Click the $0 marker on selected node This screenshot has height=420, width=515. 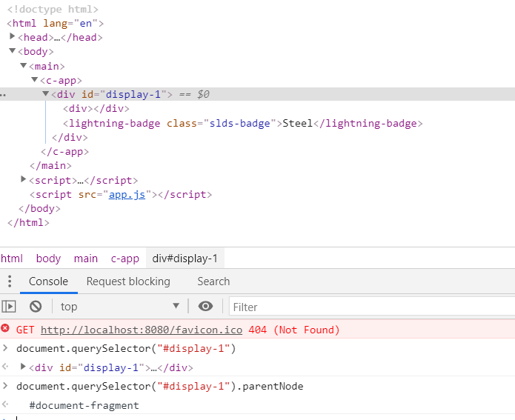[x=203, y=94]
